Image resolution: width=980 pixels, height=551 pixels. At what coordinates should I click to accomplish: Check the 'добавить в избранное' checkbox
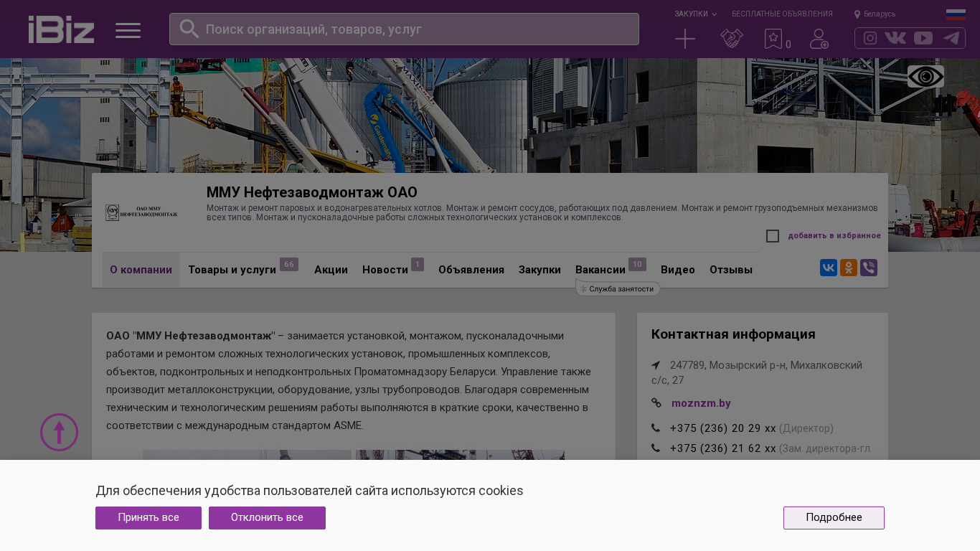[773, 236]
